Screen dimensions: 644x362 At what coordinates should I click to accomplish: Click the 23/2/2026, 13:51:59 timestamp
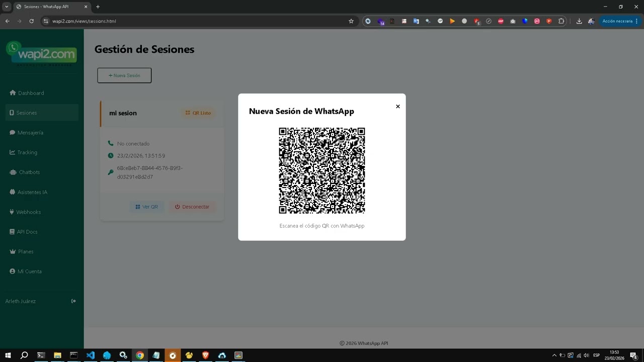[x=141, y=156]
